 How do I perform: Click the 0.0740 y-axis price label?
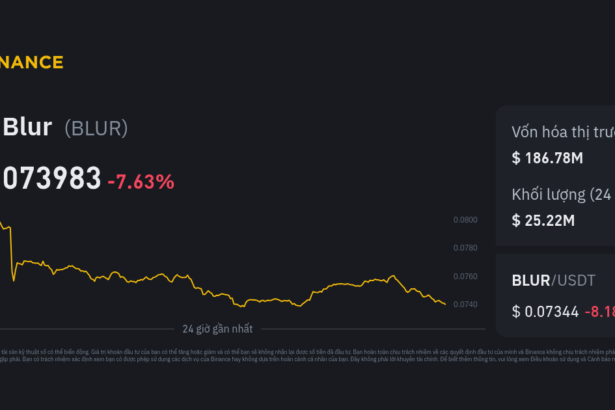pos(465,304)
